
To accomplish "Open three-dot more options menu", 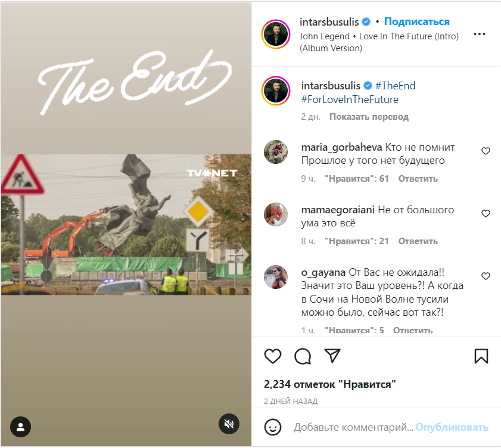I will tap(480, 34).
